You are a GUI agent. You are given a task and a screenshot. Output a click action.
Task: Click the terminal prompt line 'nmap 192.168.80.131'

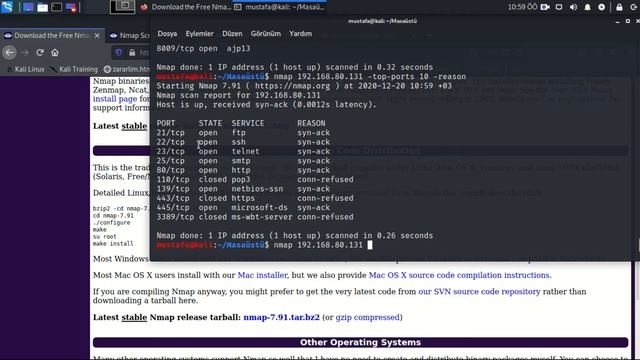[x=264, y=245]
